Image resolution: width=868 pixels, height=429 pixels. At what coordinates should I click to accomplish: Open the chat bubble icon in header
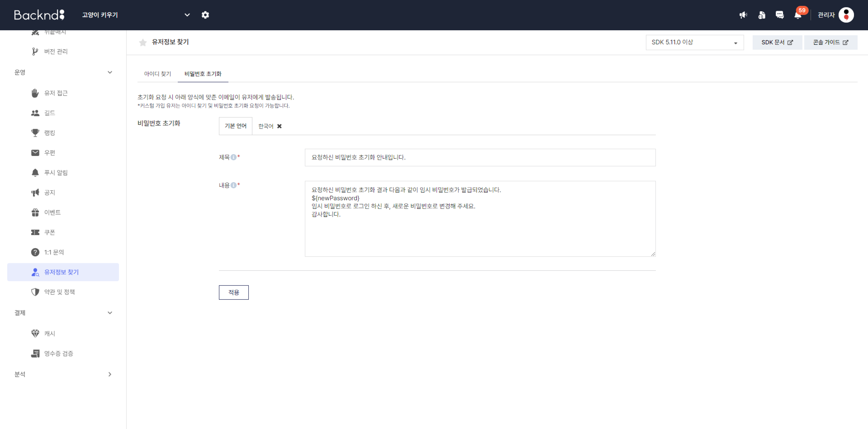coord(779,15)
